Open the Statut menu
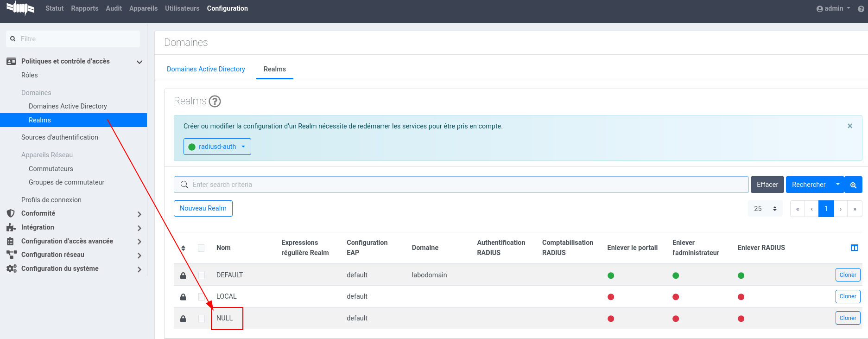Screen dimensions: 868x339 (x=54, y=8)
